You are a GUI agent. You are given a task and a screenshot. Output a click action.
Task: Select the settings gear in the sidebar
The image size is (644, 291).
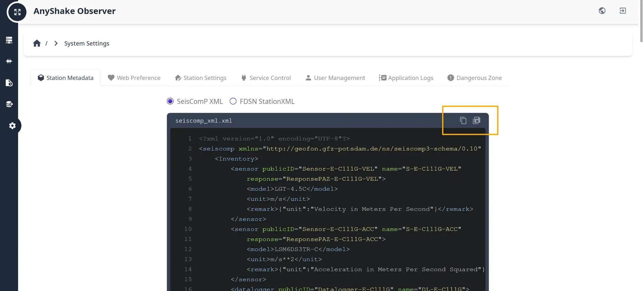coord(12,126)
